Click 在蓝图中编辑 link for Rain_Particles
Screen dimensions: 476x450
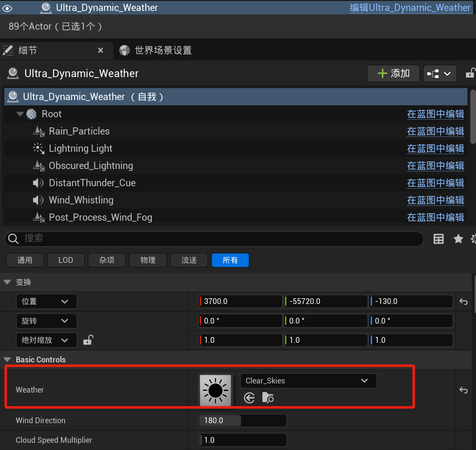point(435,131)
